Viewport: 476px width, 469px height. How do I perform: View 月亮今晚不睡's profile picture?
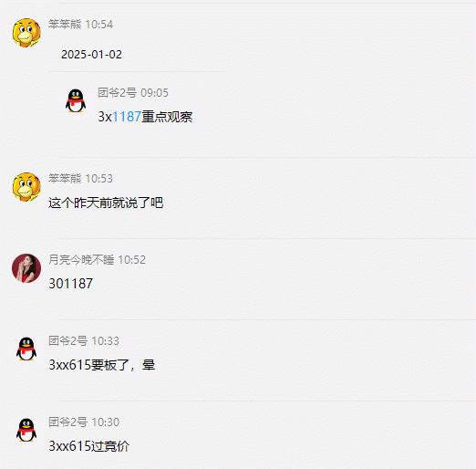(x=26, y=268)
